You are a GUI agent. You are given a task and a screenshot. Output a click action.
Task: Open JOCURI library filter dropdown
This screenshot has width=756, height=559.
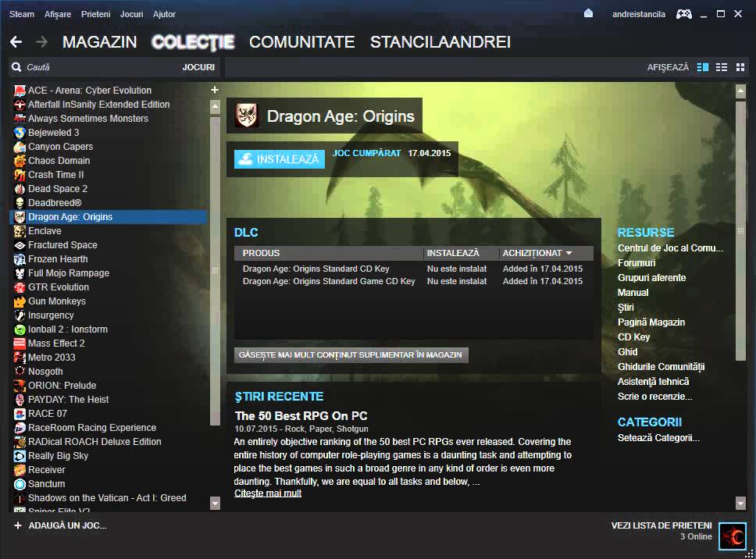(x=198, y=67)
